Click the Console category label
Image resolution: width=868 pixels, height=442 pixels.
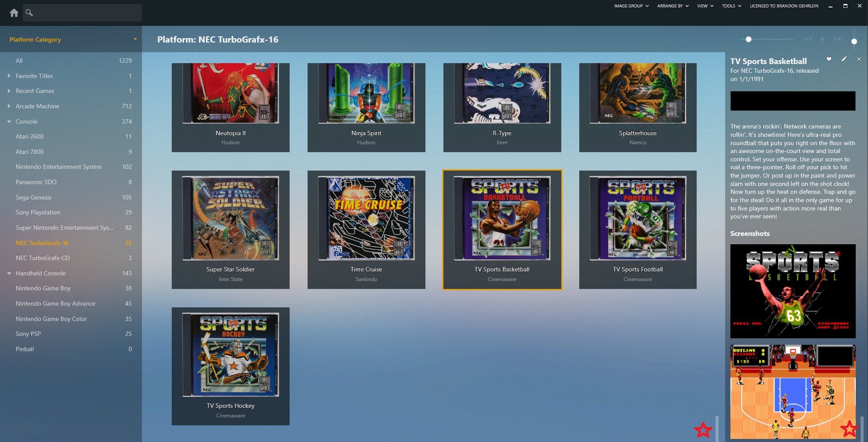[27, 121]
